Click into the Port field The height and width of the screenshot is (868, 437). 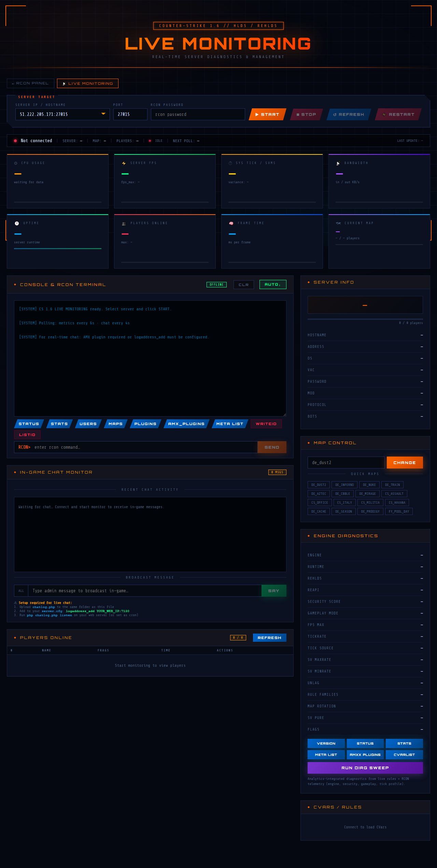pos(130,114)
